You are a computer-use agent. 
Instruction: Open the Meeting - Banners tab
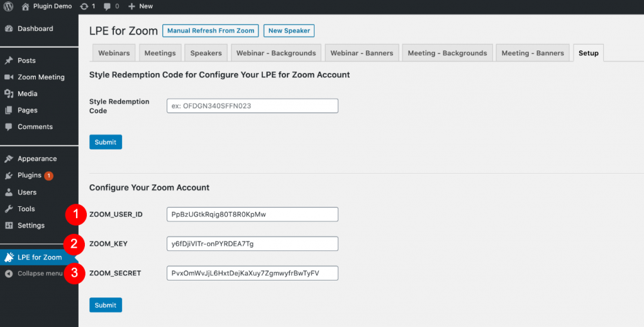[533, 53]
